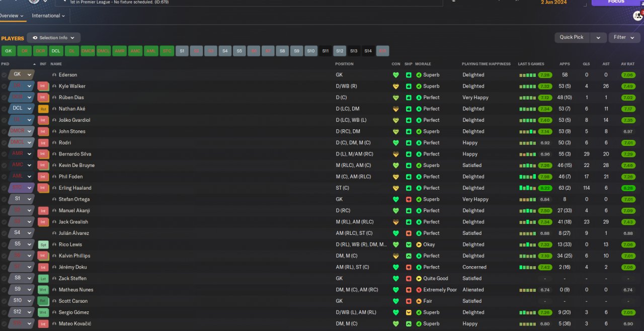This screenshot has height=331, width=644.
Task: Select the DCL position chip
Action: 56,51
